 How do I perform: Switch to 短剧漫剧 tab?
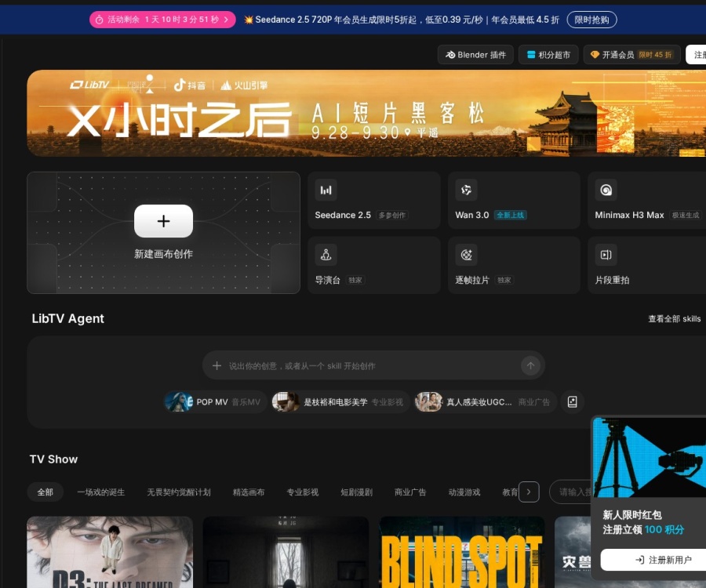tap(357, 492)
